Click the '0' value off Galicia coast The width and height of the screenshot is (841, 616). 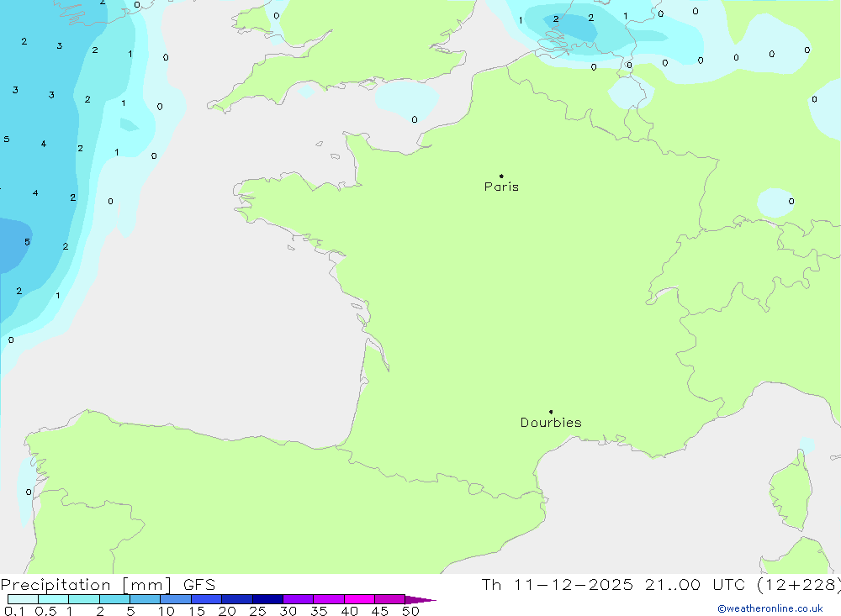tap(29, 492)
